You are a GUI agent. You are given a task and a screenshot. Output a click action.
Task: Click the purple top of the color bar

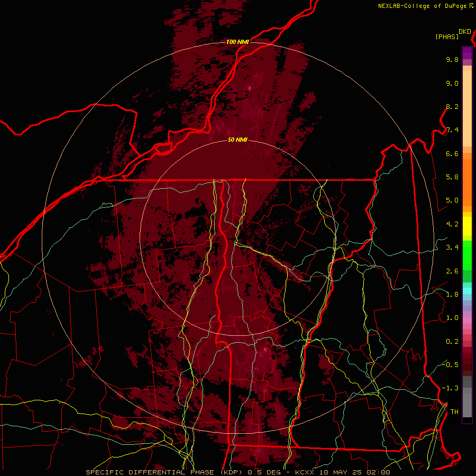coord(467,53)
